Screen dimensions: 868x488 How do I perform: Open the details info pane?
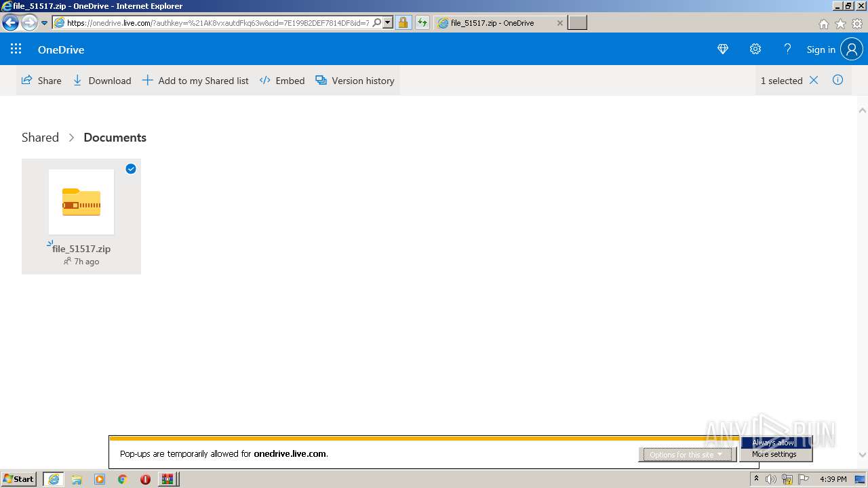[x=837, y=80]
